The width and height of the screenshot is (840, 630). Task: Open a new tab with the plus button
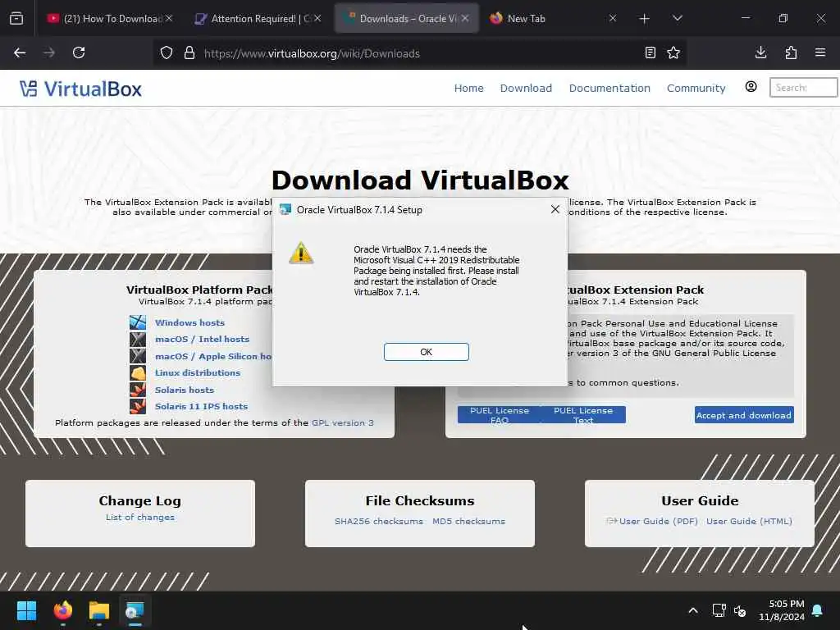click(x=645, y=18)
